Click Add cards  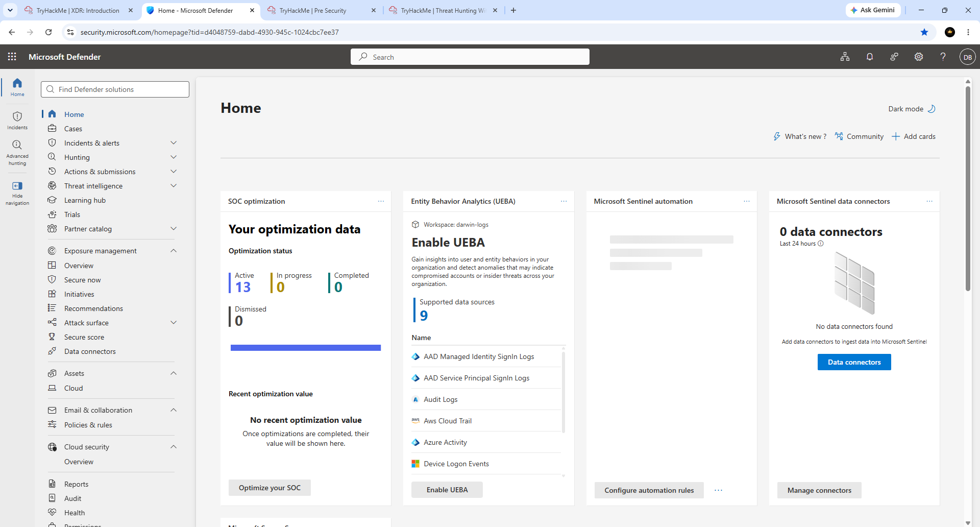click(914, 136)
